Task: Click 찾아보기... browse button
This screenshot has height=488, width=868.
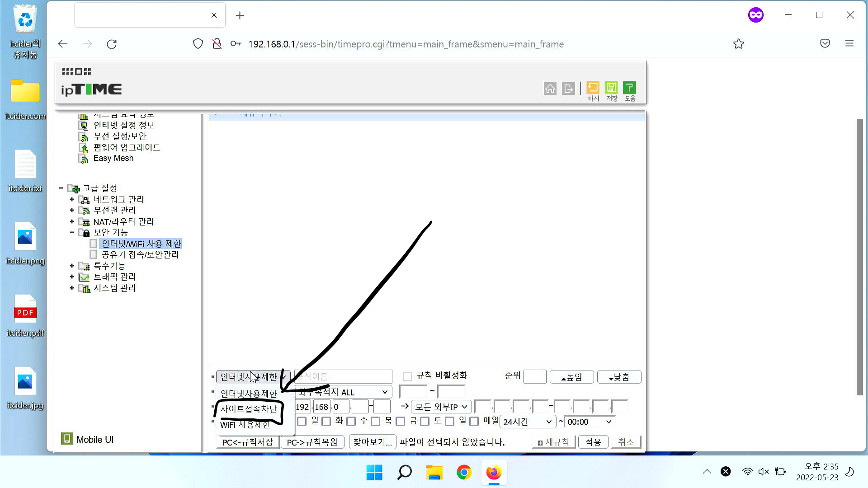Action: pos(373,442)
